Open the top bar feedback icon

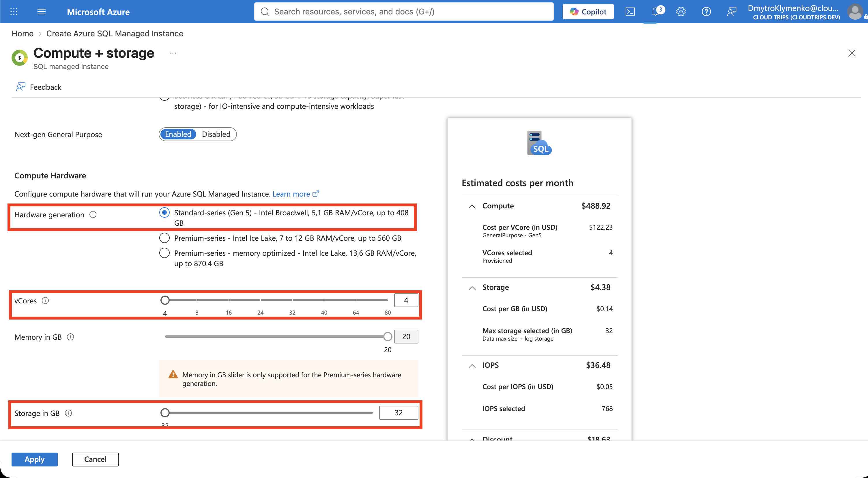[732, 12]
